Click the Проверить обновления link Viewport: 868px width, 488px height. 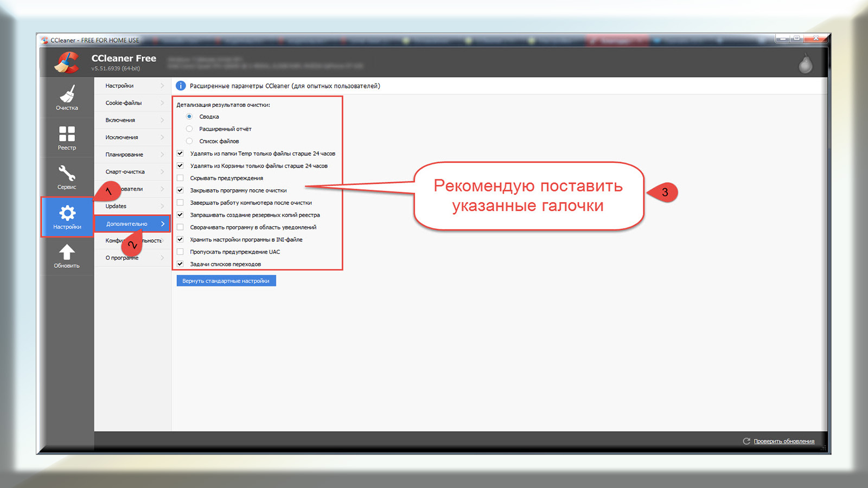pos(784,441)
